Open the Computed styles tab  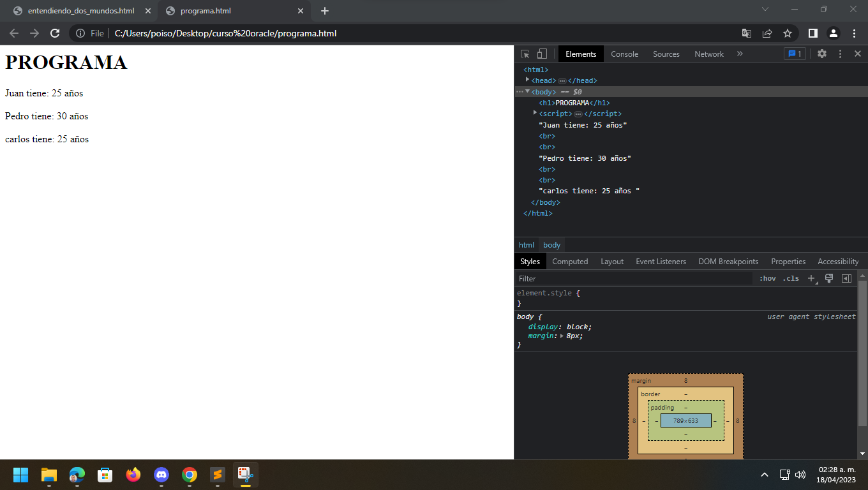point(570,262)
